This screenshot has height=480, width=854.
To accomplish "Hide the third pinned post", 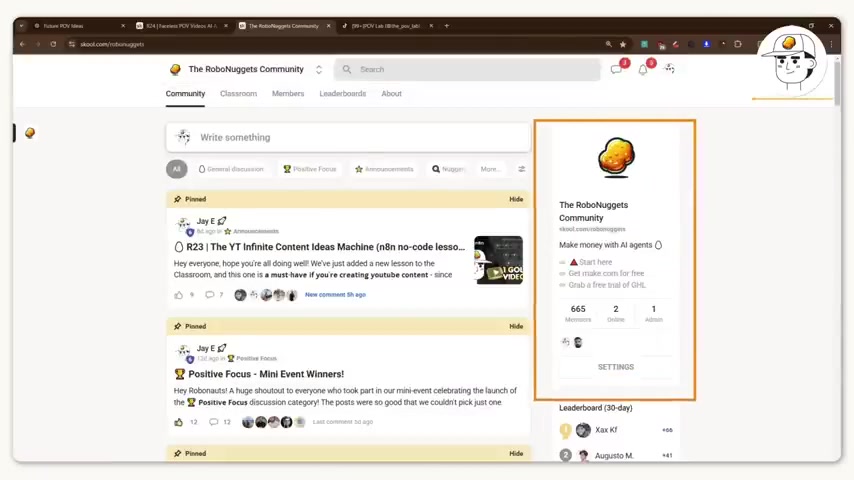I will pyautogui.click(x=516, y=453).
